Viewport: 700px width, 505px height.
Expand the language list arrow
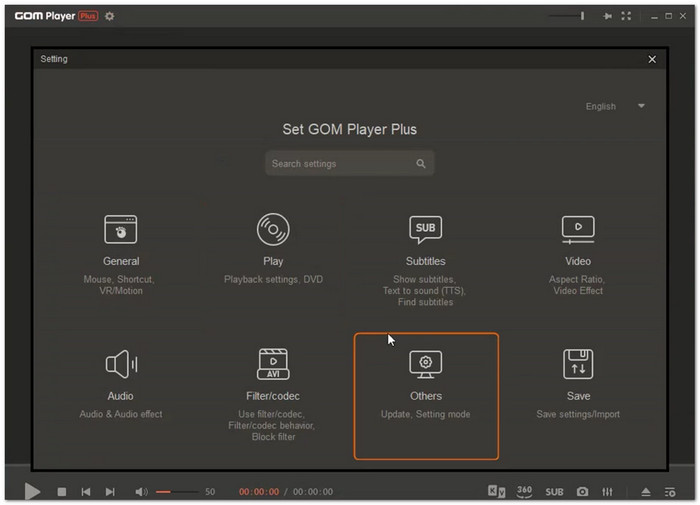pyautogui.click(x=641, y=106)
